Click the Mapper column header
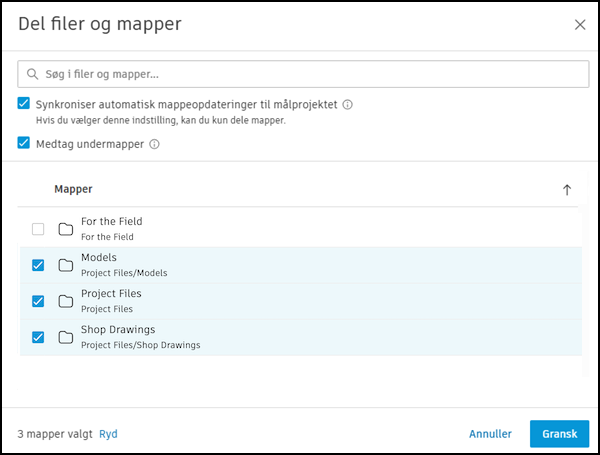Image resolution: width=600 pixels, height=455 pixels. click(73, 189)
